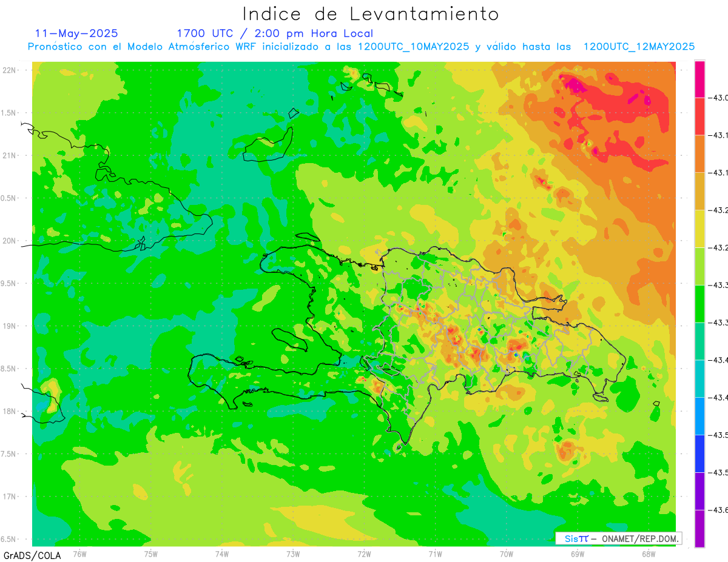This screenshot has width=728, height=562.
Task: Click the '19N' latitude label
Action: pos(9,326)
